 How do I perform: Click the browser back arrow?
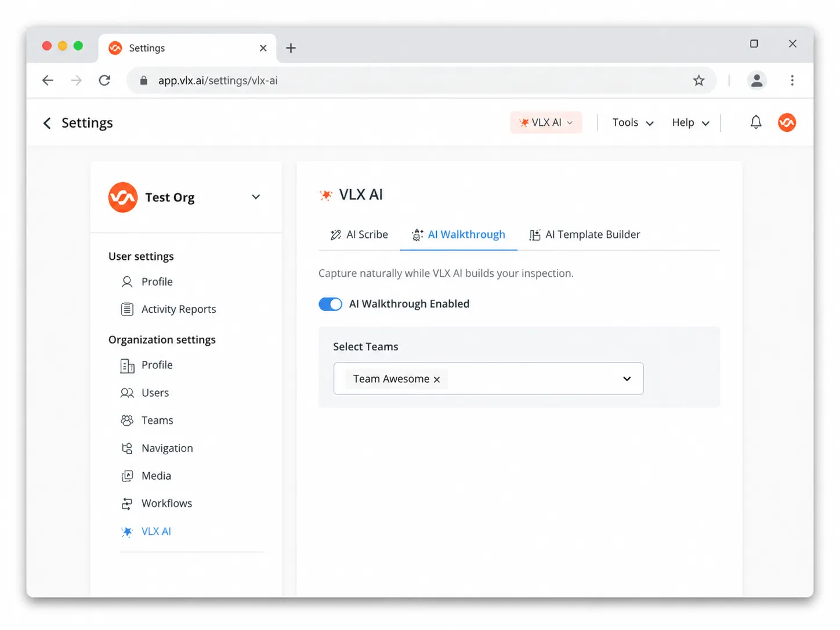click(48, 81)
